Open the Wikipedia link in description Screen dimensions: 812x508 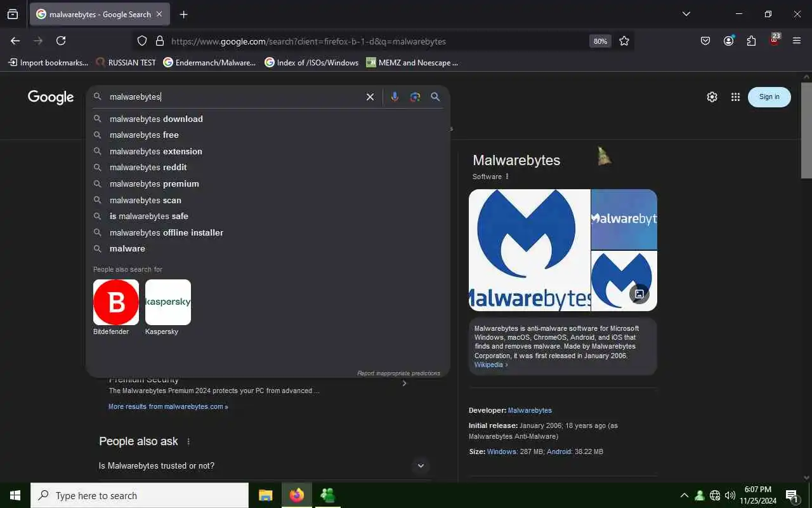coord(491,365)
